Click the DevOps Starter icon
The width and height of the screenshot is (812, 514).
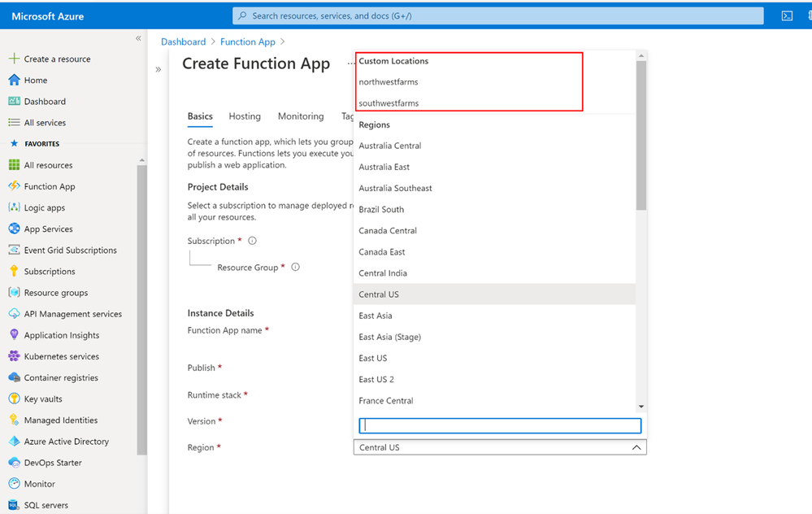(x=14, y=462)
